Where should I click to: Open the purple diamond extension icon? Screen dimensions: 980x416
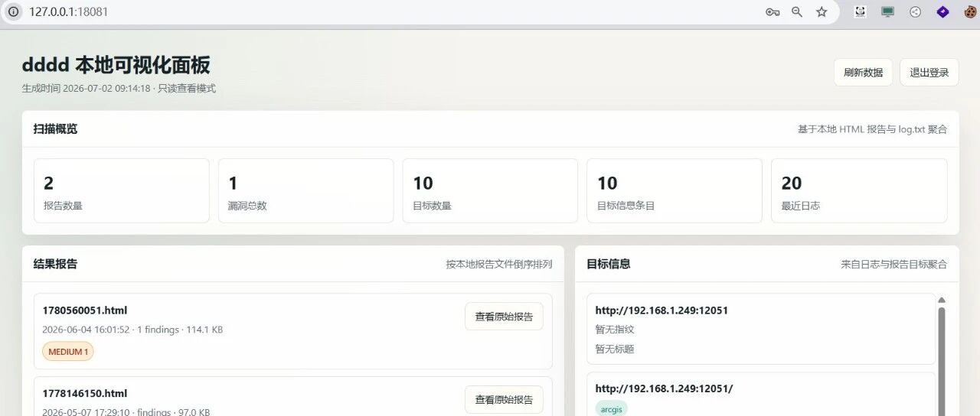[942, 11]
